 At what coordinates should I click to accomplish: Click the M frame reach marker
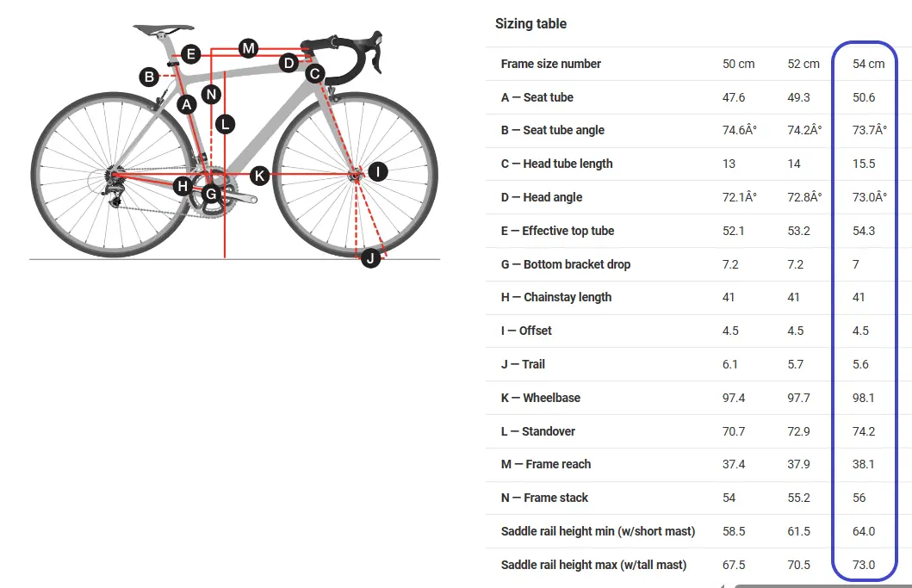pyautogui.click(x=248, y=47)
